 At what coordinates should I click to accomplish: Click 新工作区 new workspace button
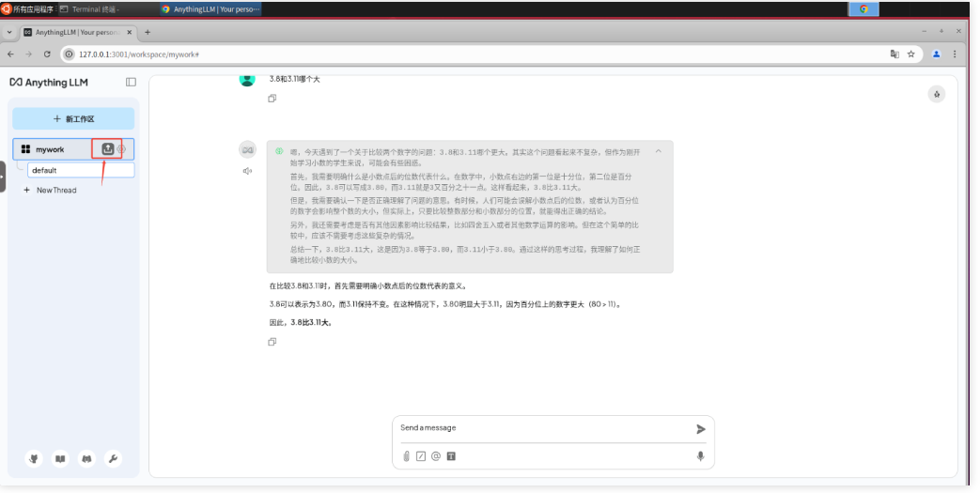tap(73, 118)
